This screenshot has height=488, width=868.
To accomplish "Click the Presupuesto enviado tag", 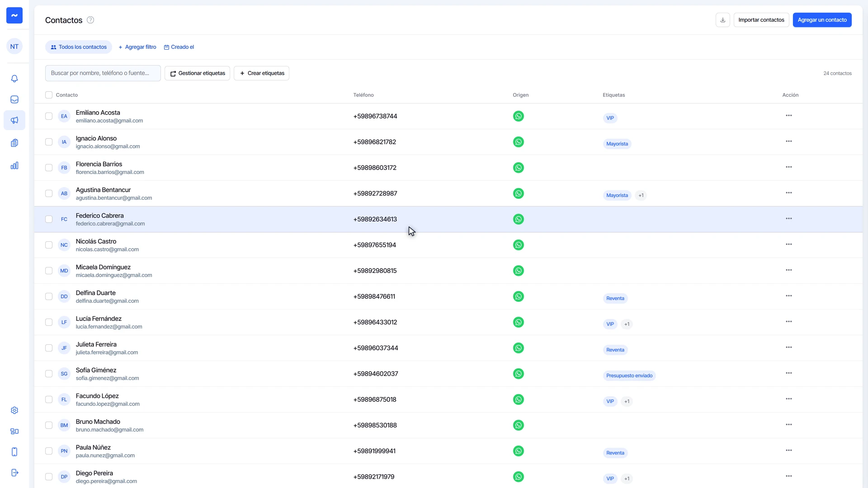I will point(629,375).
